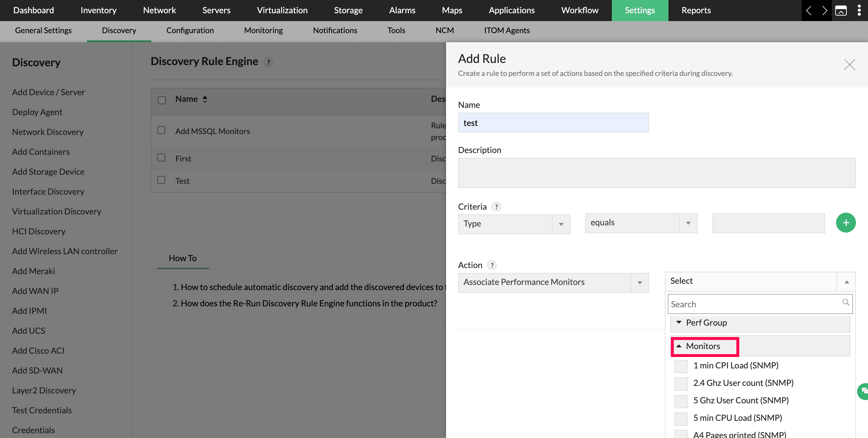Open ITOM Agents sub-tab

[x=507, y=30]
